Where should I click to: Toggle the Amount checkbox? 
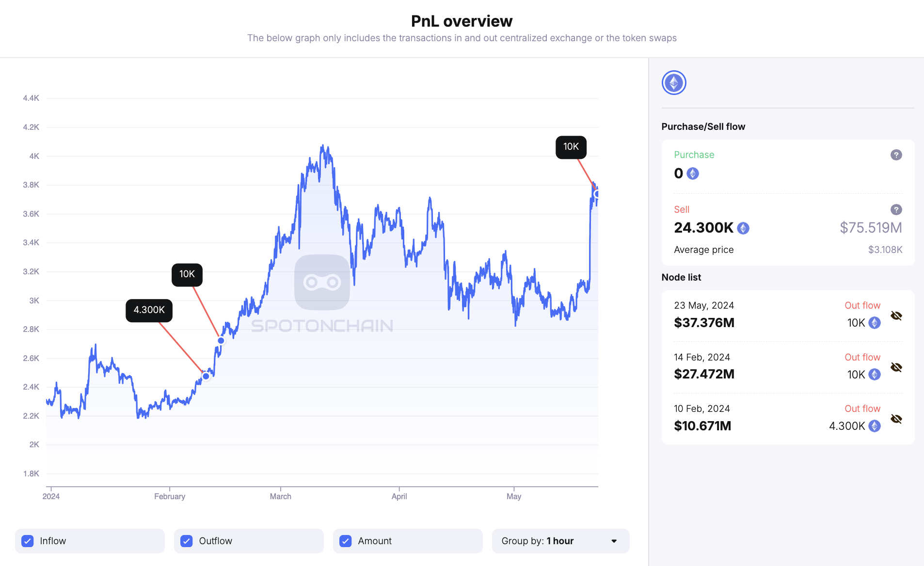(x=346, y=541)
